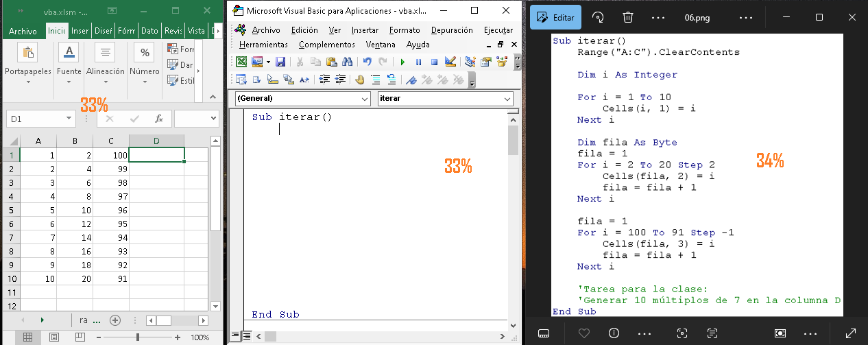Click the Excel zoom slider handle
The width and height of the screenshot is (868, 345).
138,337
